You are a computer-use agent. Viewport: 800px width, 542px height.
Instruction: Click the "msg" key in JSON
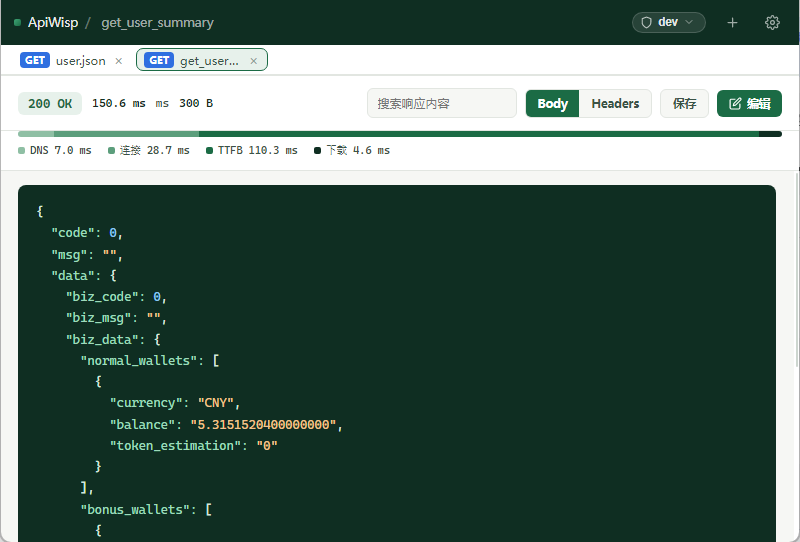pyautogui.click(x=69, y=255)
